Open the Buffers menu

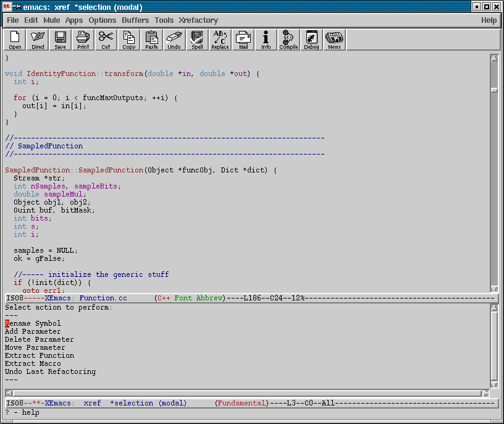pos(135,20)
